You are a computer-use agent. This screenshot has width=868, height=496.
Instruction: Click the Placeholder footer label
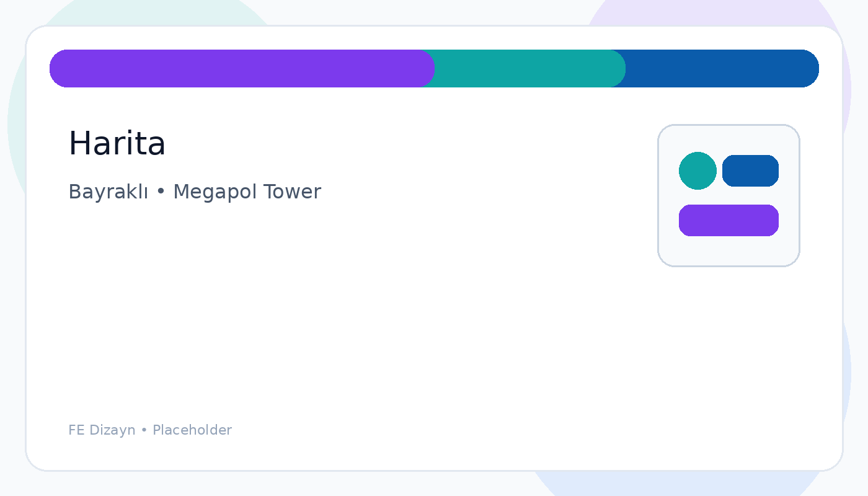tap(192, 430)
